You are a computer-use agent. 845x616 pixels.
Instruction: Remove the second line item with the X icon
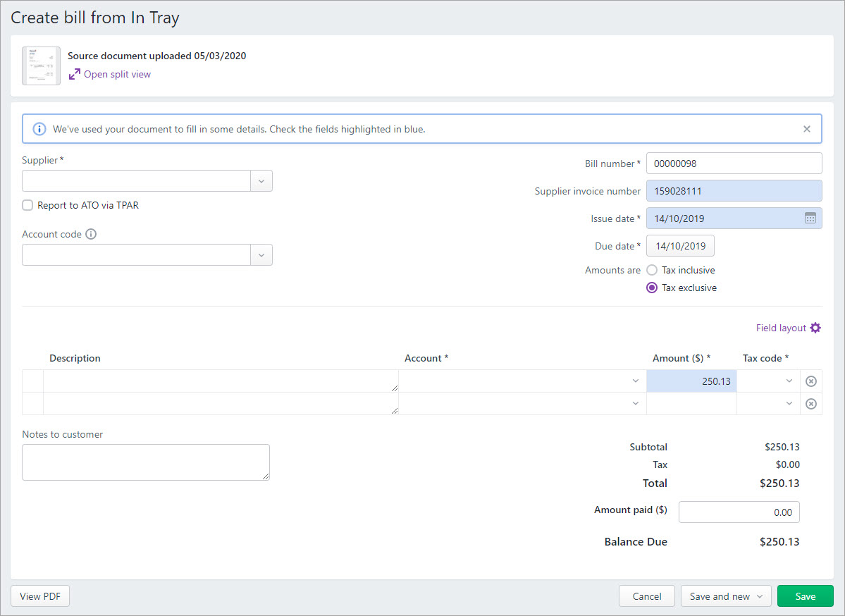point(810,403)
